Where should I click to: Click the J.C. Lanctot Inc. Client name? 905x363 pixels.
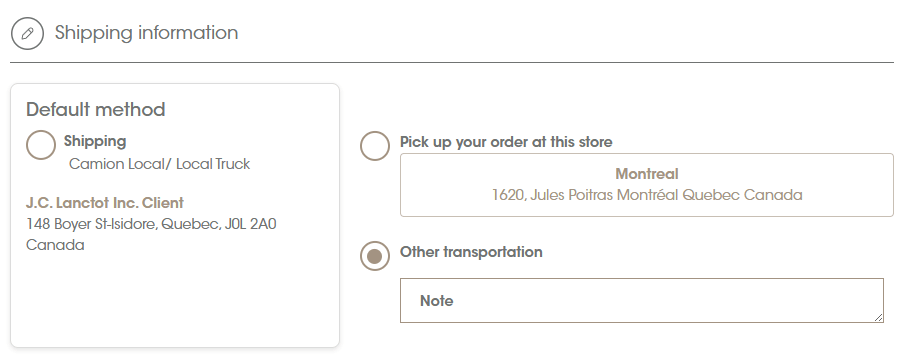104,203
